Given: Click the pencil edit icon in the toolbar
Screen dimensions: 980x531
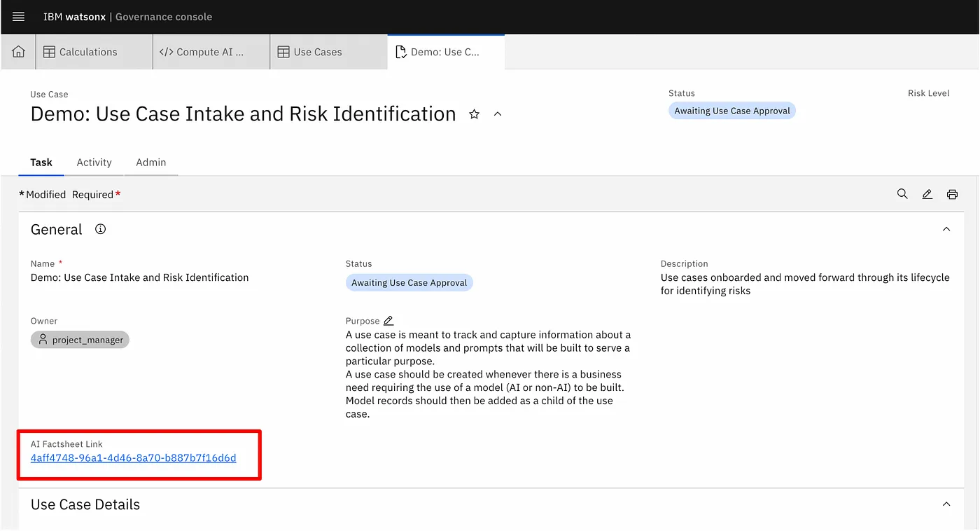Looking at the screenshot, I should click(927, 194).
